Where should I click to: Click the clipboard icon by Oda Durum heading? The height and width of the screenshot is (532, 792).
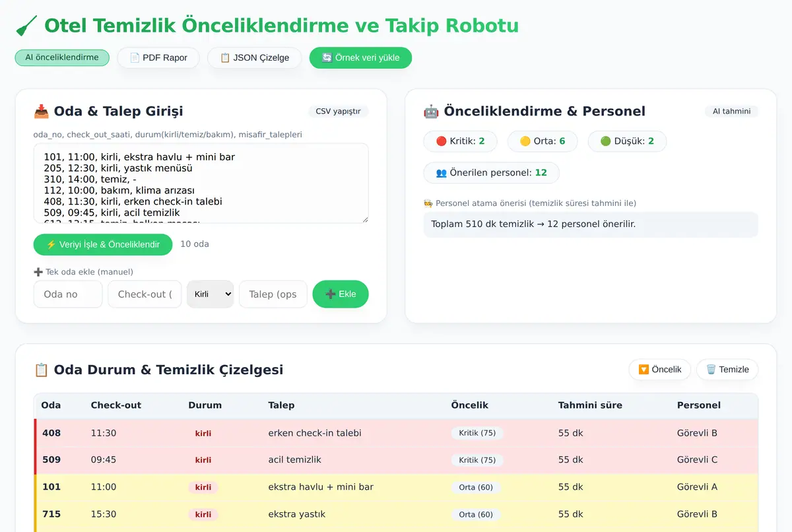coord(41,370)
